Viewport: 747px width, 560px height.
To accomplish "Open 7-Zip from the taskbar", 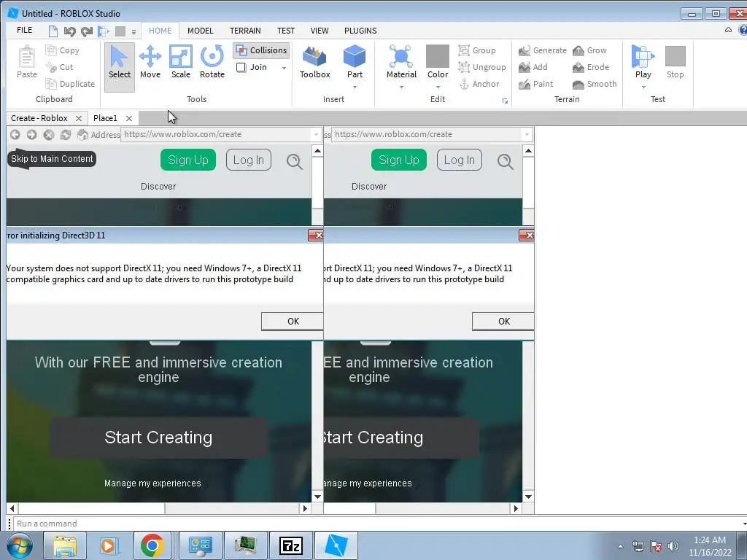I will pyautogui.click(x=290, y=545).
